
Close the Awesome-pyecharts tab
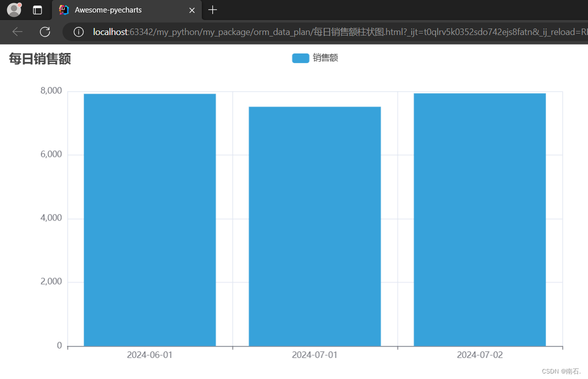[192, 10]
